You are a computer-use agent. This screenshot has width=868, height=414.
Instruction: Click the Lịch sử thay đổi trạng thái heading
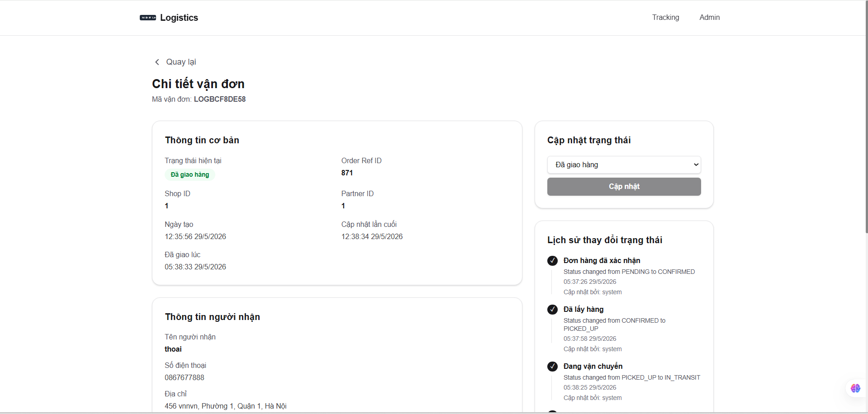click(605, 240)
